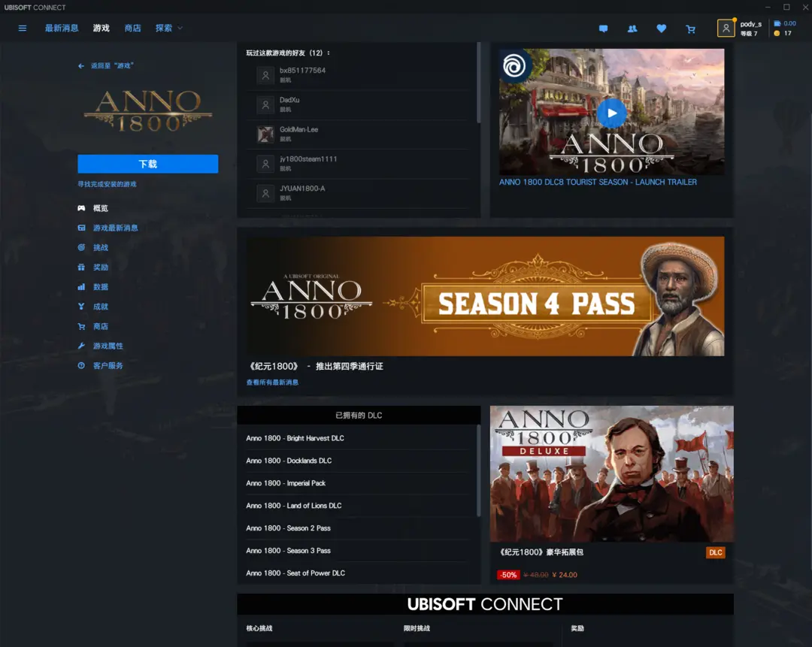Select friend name jy1800steam1111

[308, 159]
